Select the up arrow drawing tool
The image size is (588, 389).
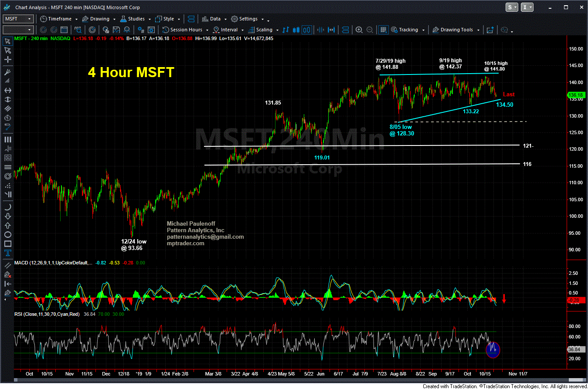tap(7, 226)
